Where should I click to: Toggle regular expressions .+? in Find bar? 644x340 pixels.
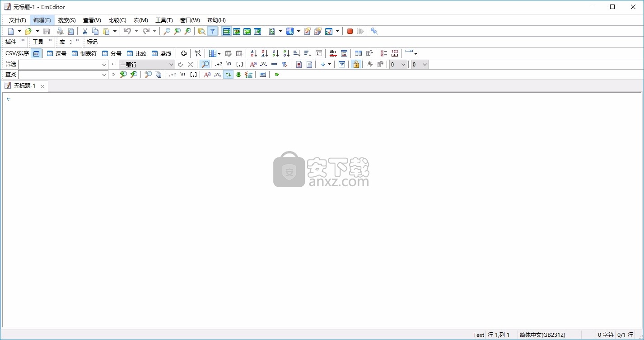coord(173,75)
